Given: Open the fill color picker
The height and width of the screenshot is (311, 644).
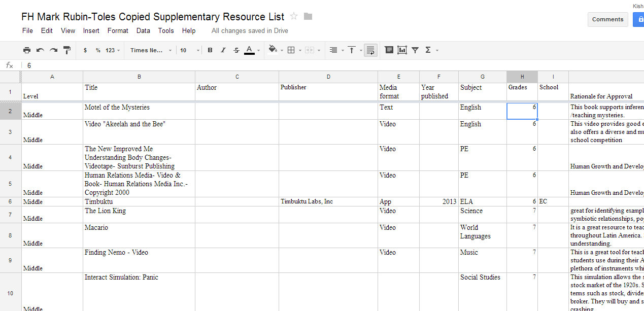Looking at the screenshot, I should pyautogui.click(x=273, y=50).
